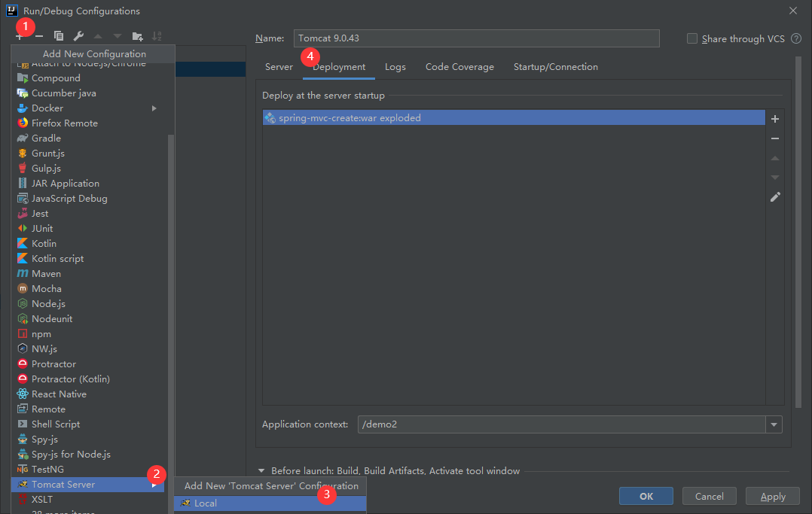Choose Firefox Remote configuration type
The width and height of the screenshot is (812, 514).
click(88, 123)
